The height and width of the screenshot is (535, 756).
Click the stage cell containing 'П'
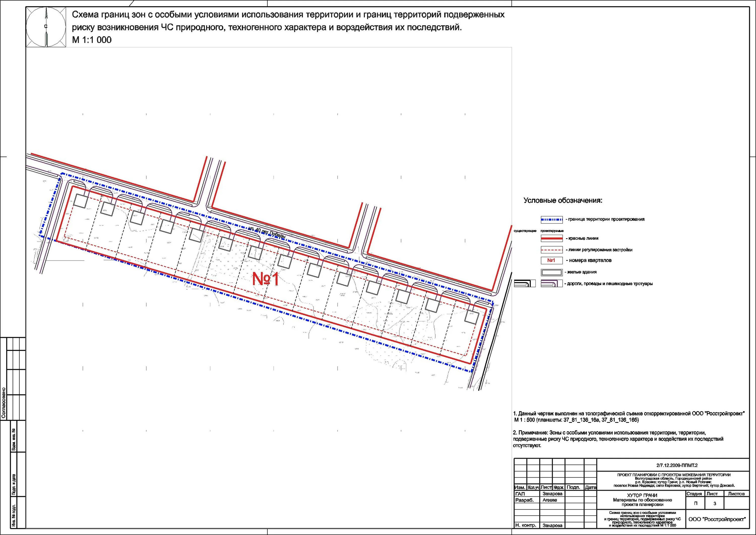click(x=696, y=503)
